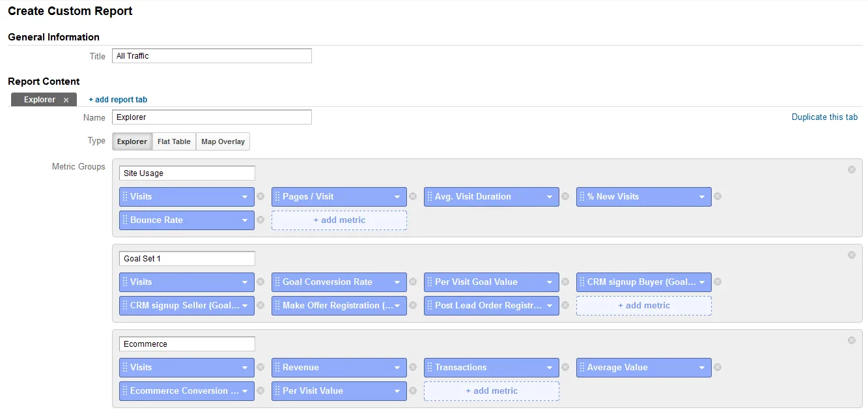Remove the CRM signup Buyer metric
The height and width of the screenshot is (412, 868).
point(718,282)
